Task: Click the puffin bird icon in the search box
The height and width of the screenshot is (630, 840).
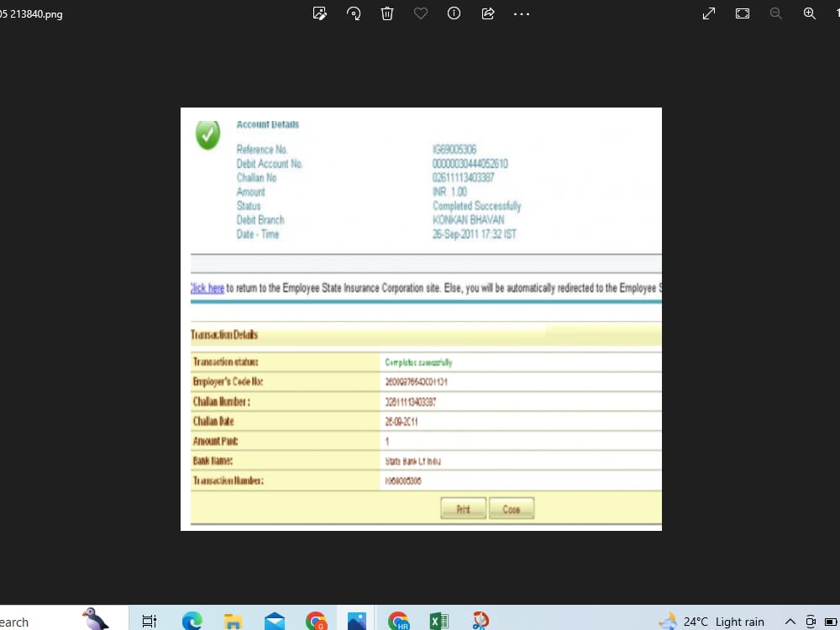Action: pos(96,619)
